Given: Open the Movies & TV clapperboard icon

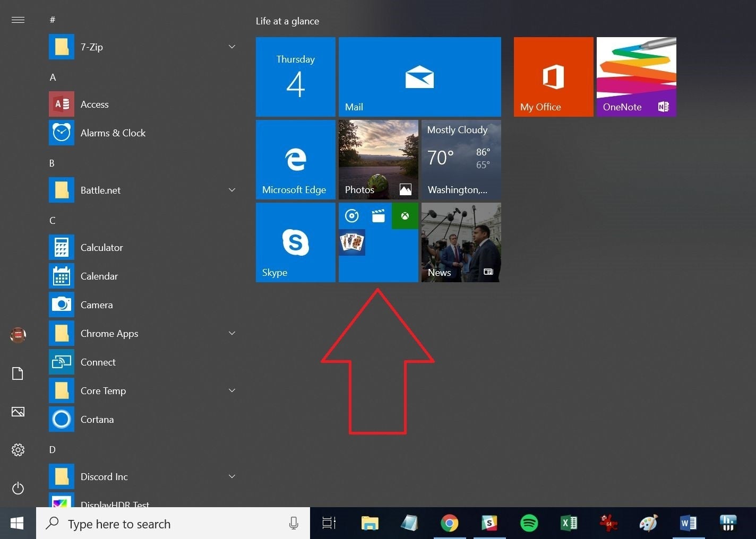Looking at the screenshot, I should pos(379,216).
